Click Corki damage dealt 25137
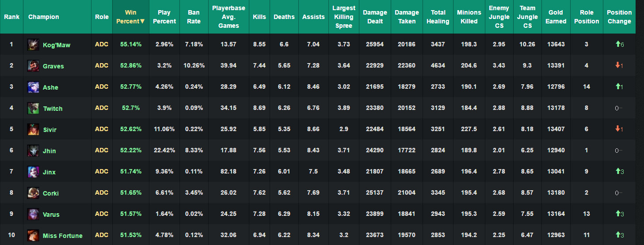The width and height of the screenshot is (644, 245). pos(375,192)
